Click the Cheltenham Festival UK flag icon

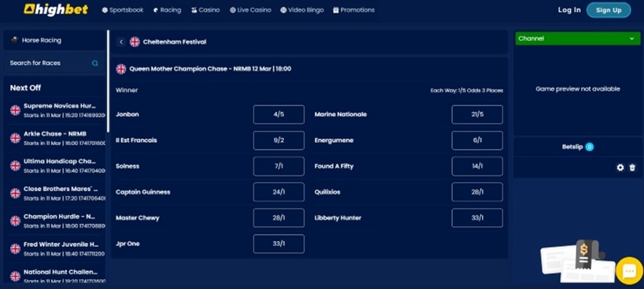tap(135, 42)
